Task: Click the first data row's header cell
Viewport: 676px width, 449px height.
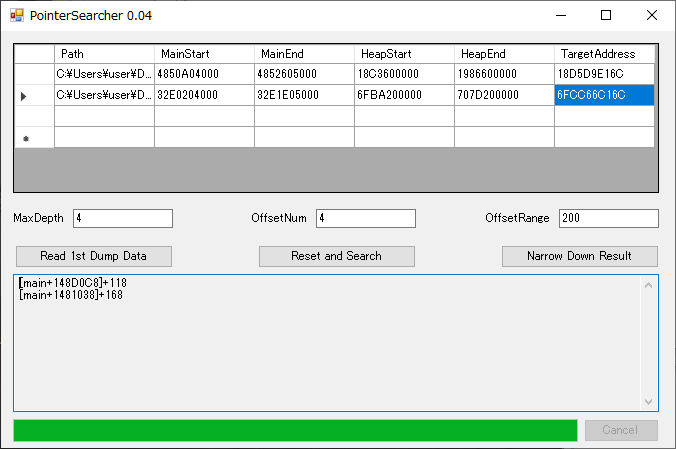Action: point(34,74)
